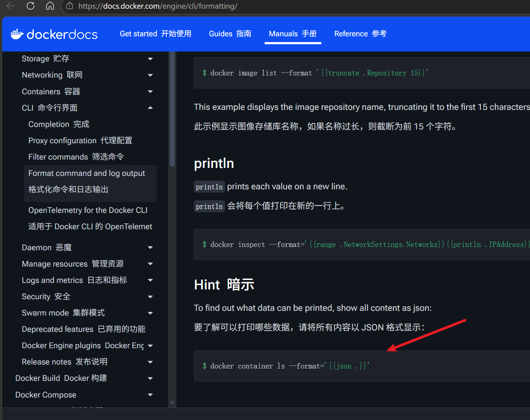Expand Manage resources section arrow

[150, 264]
